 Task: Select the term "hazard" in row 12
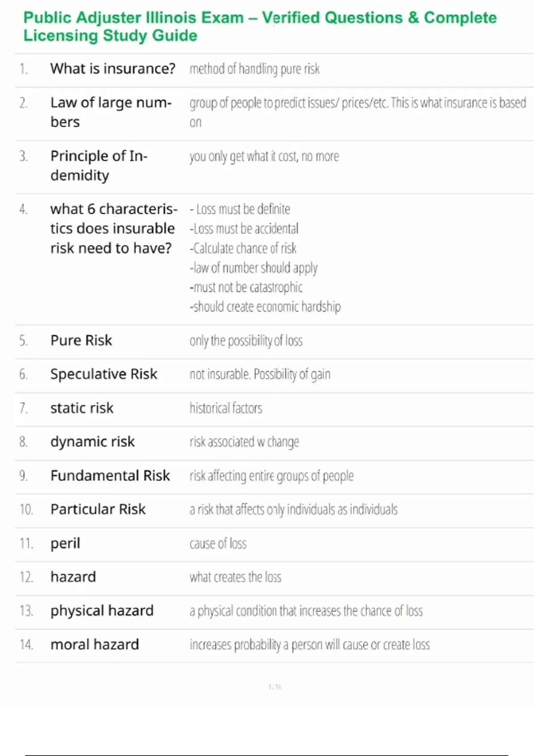pyautogui.click(x=73, y=577)
